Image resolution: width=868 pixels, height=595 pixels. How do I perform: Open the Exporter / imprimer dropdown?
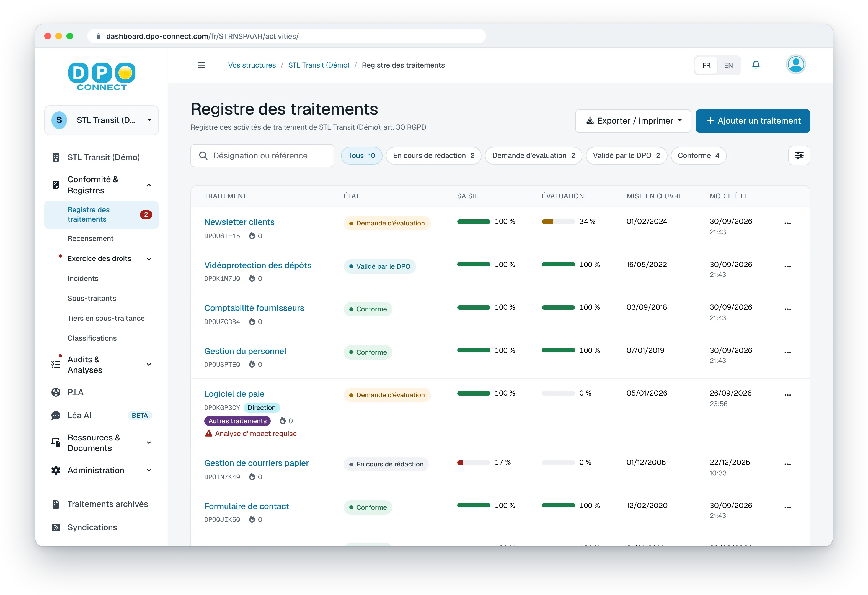pos(633,121)
